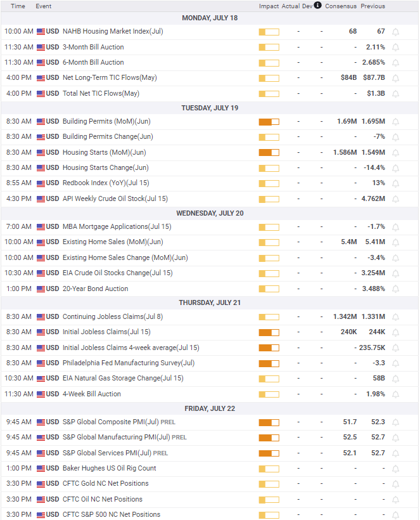
Task: Click the Consensus column header
Action: point(341,6)
